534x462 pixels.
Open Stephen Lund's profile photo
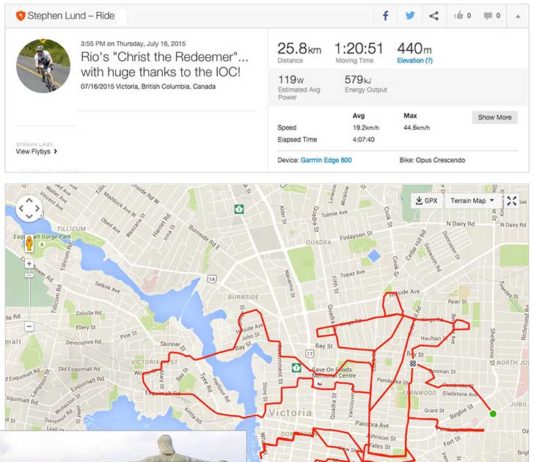pyautogui.click(x=43, y=66)
